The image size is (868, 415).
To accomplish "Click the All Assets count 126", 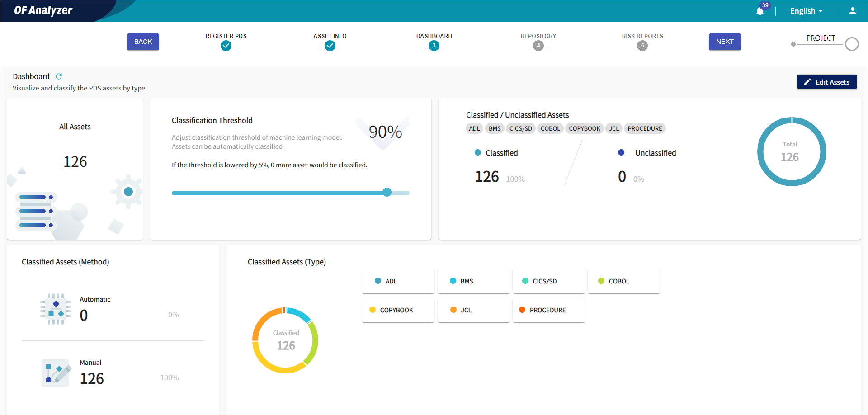I will [x=75, y=161].
